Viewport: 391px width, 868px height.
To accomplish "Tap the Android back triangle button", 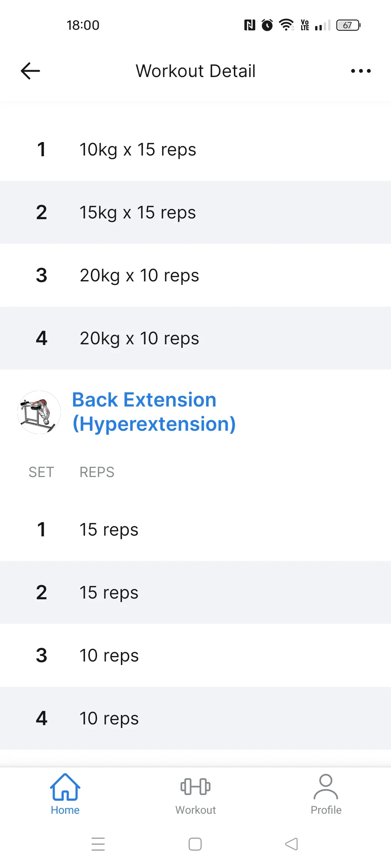I will [292, 844].
